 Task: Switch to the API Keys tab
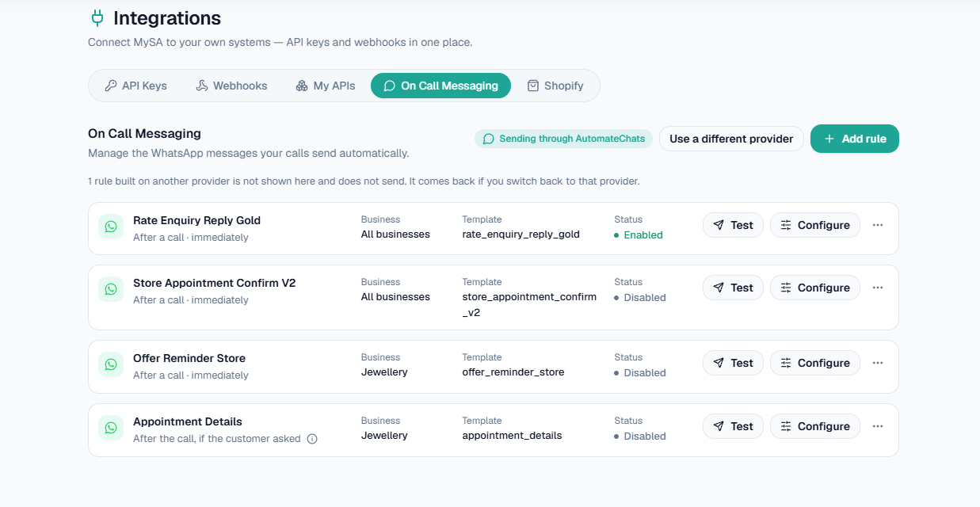[x=136, y=86]
